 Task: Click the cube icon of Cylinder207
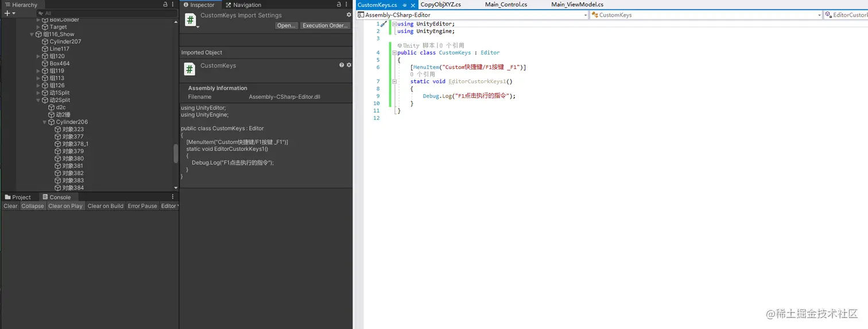point(45,41)
